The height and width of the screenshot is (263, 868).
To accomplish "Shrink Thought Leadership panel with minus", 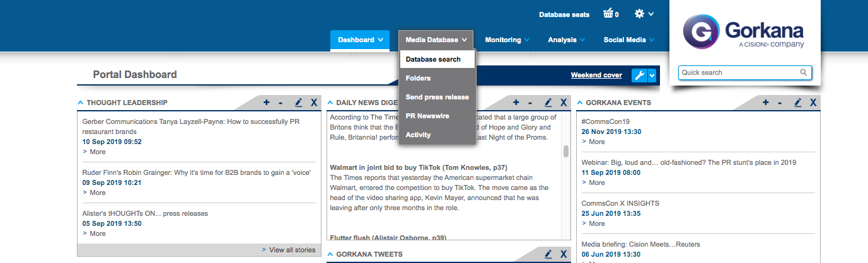I will (281, 103).
